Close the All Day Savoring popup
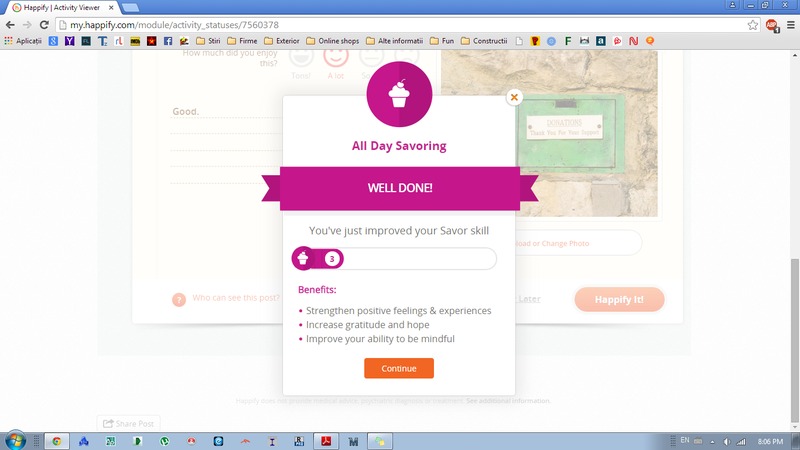The image size is (800, 450). [x=514, y=97]
